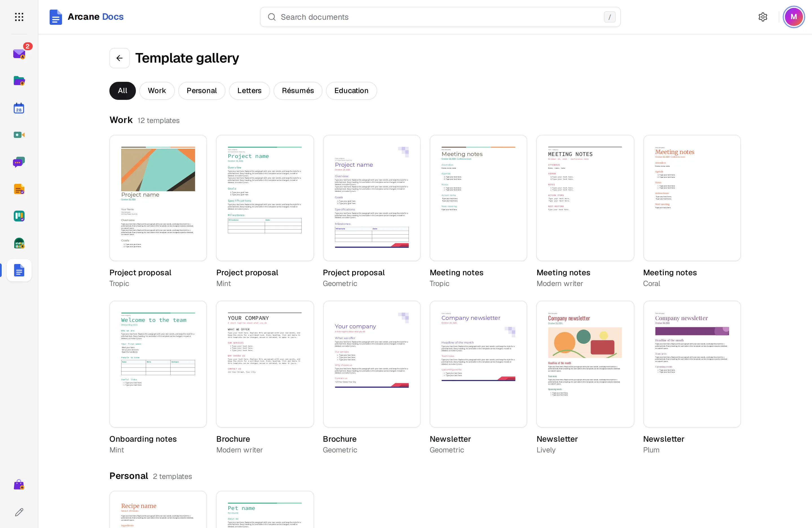Click the Onboarding notes title
Viewport: 812px width, 528px height.
pyautogui.click(x=143, y=439)
